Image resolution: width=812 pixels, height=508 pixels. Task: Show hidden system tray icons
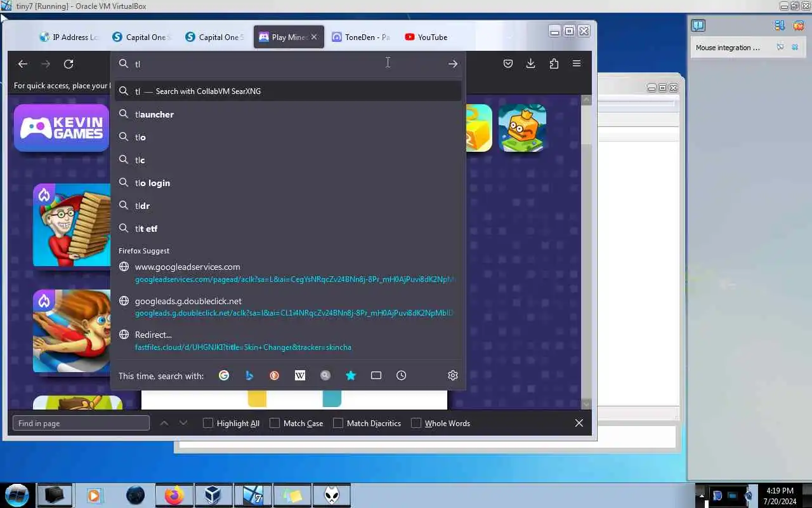pos(701,495)
